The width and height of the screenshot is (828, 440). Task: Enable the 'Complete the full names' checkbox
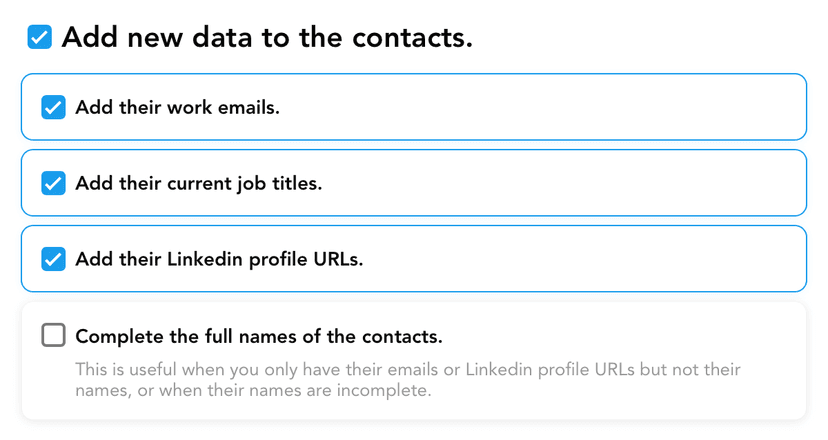(53, 335)
